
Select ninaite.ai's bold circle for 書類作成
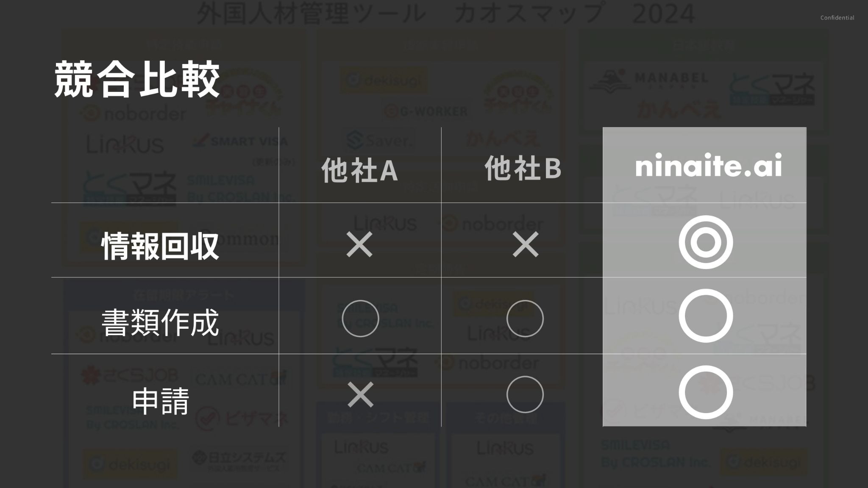pos(706,316)
